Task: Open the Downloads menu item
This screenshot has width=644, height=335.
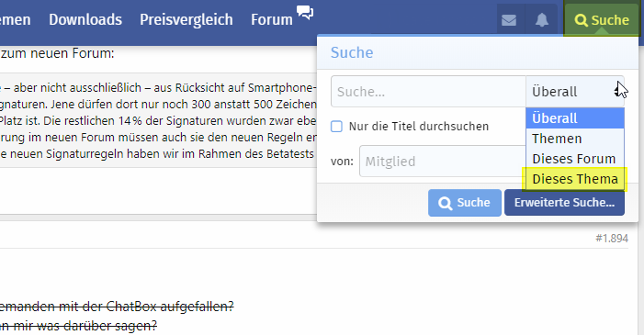Action: click(85, 19)
